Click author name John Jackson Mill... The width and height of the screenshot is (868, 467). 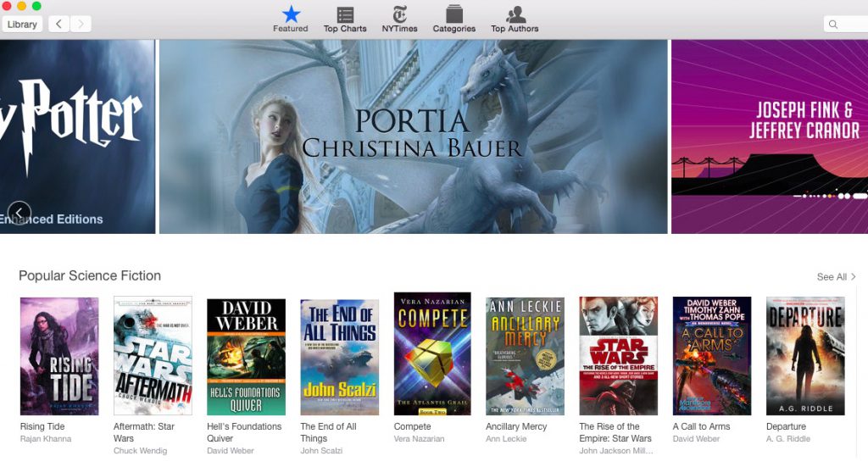pos(616,451)
